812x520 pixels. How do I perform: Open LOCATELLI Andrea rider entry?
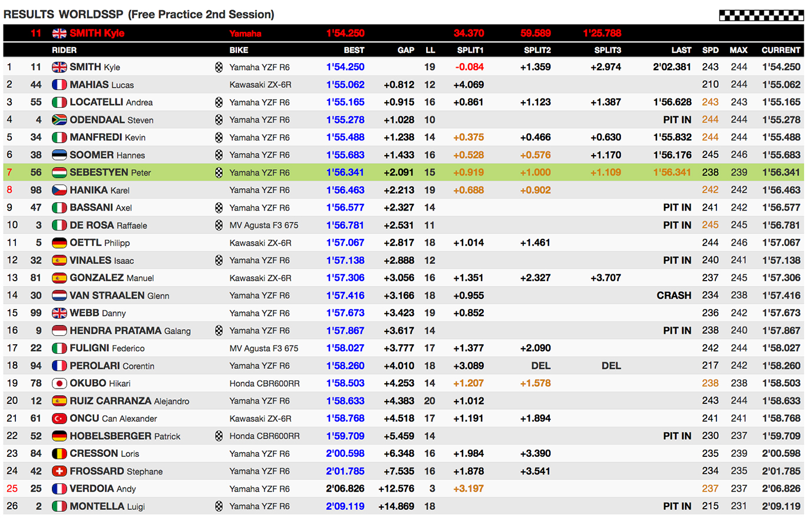(111, 102)
